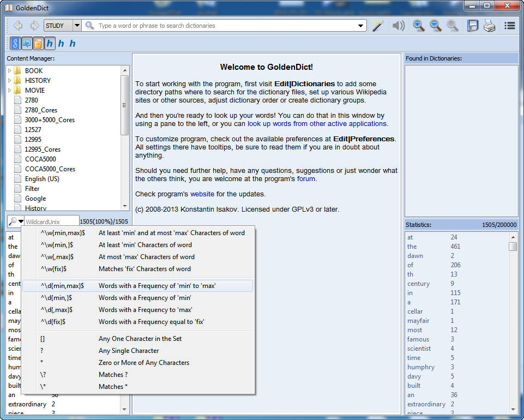Click the magic wand scan popup icon
The height and width of the screenshot is (420, 524).
(378, 26)
